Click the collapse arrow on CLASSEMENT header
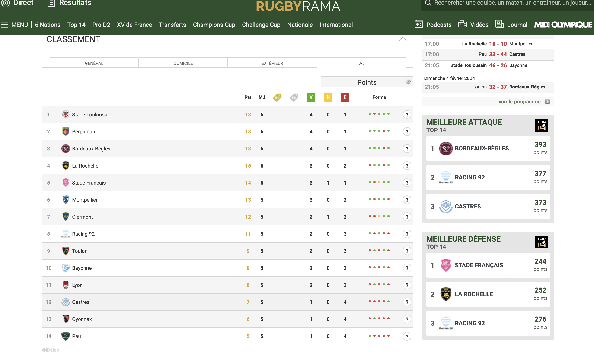 click(403, 39)
